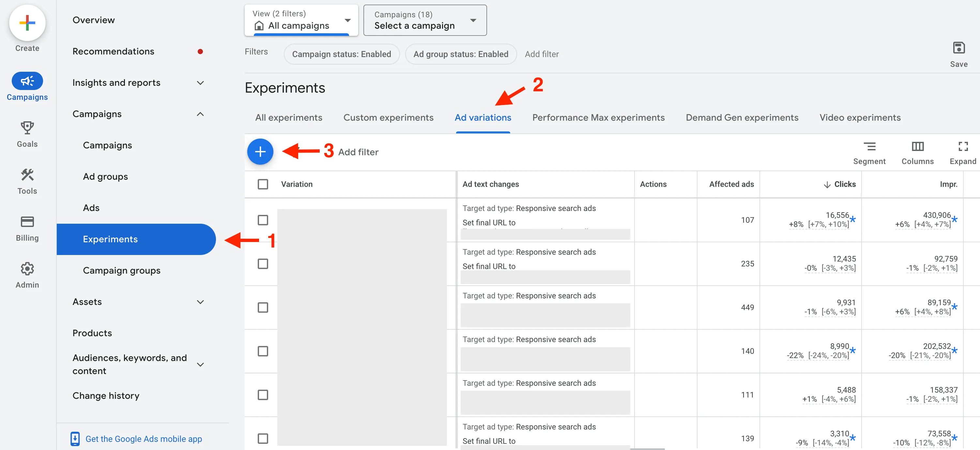Open Campaigns sub-item in sidebar
The image size is (980, 450).
(107, 145)
